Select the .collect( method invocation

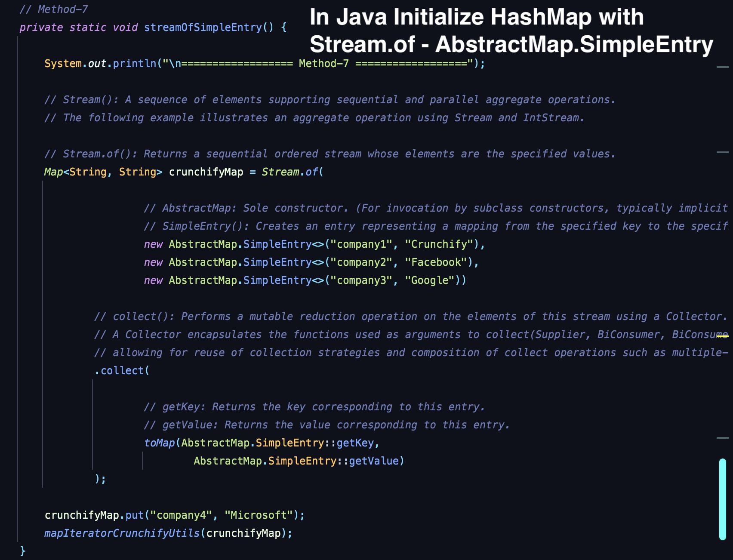pos(122,370)
